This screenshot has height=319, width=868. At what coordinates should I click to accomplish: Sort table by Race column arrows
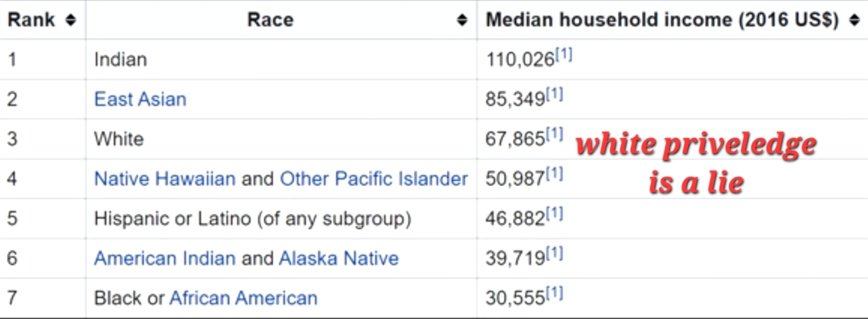pyautogui.click(x=462, y=20)
